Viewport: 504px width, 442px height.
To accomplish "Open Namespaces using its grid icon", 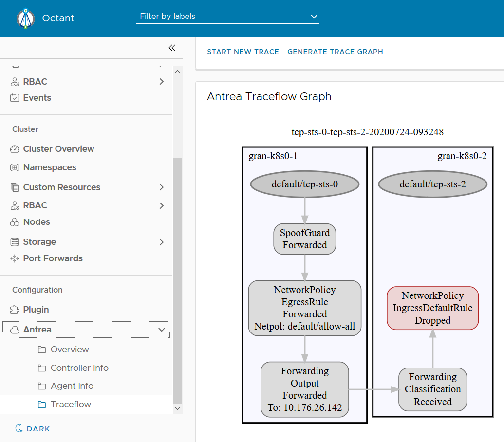I will (15, 167).
